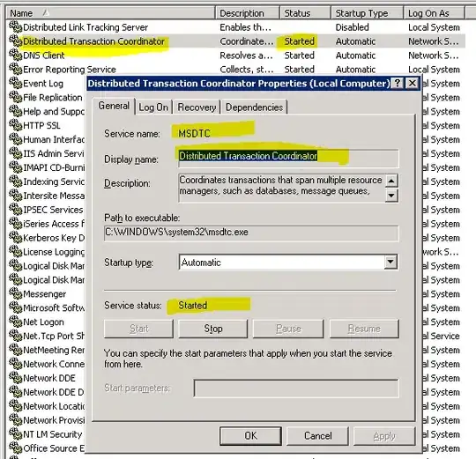Viewport: 476px width, 459px height.
Task: Click the IPSEC Services gear icon
Action: 16,209
